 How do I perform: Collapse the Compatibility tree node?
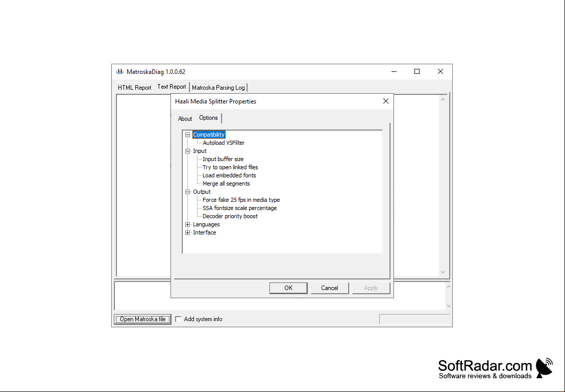click(187, 135)
